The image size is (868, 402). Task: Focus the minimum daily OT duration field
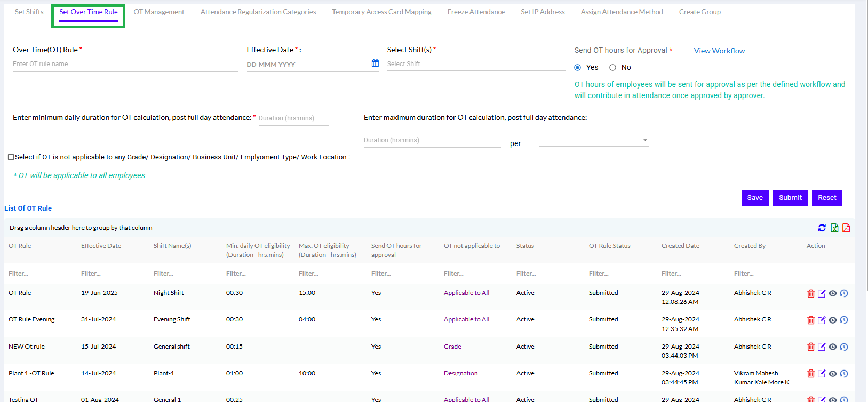click(293, 118)
